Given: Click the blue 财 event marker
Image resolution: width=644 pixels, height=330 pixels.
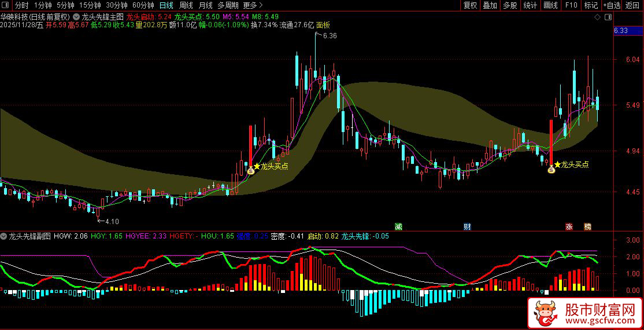Looking at the screenshot, I should (467, 226).
